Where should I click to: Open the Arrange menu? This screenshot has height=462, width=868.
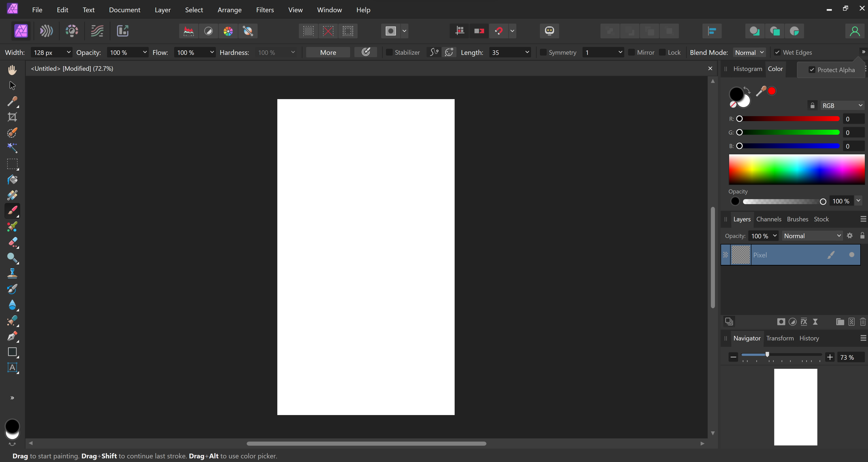(x=229, y=10)
